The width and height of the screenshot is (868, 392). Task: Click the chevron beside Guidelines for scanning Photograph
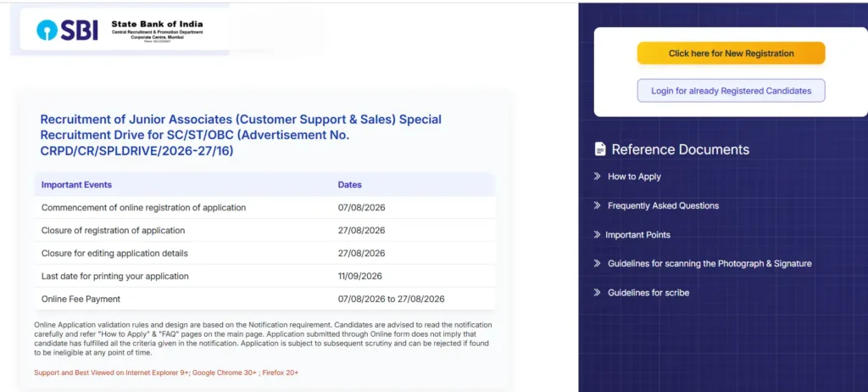coord(598,263)
